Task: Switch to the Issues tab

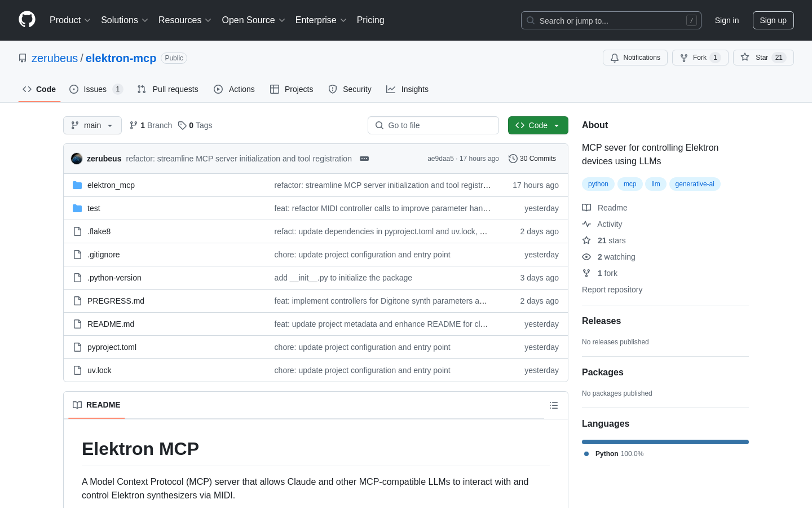Action: [x=96, y=89]
